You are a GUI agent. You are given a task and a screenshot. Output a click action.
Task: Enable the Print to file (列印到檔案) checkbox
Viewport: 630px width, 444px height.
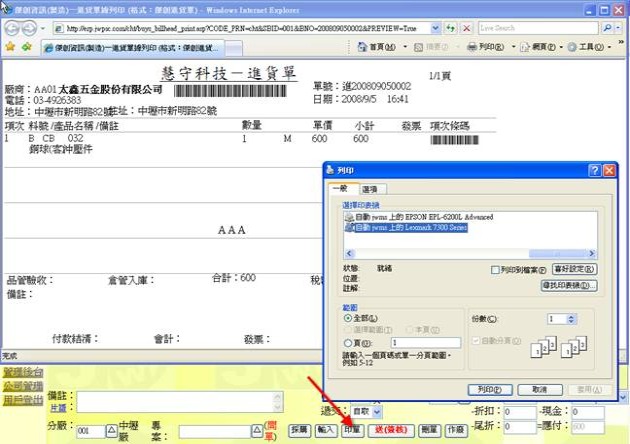click(495, 269)
